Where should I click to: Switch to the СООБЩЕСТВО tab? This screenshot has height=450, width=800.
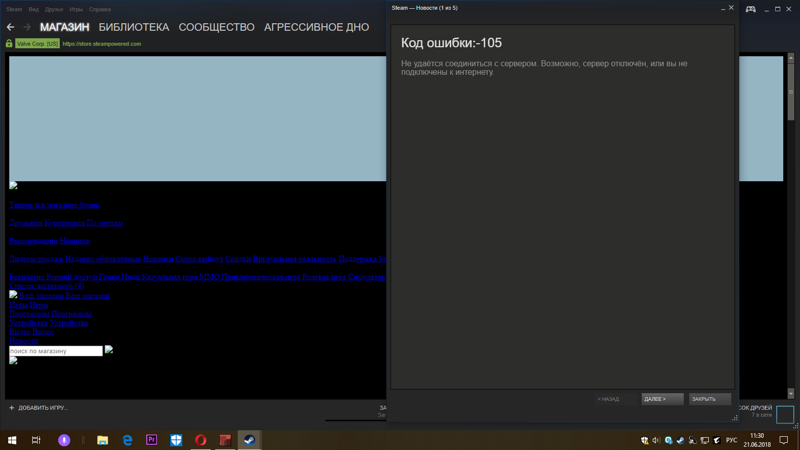(x=217, y=27)
